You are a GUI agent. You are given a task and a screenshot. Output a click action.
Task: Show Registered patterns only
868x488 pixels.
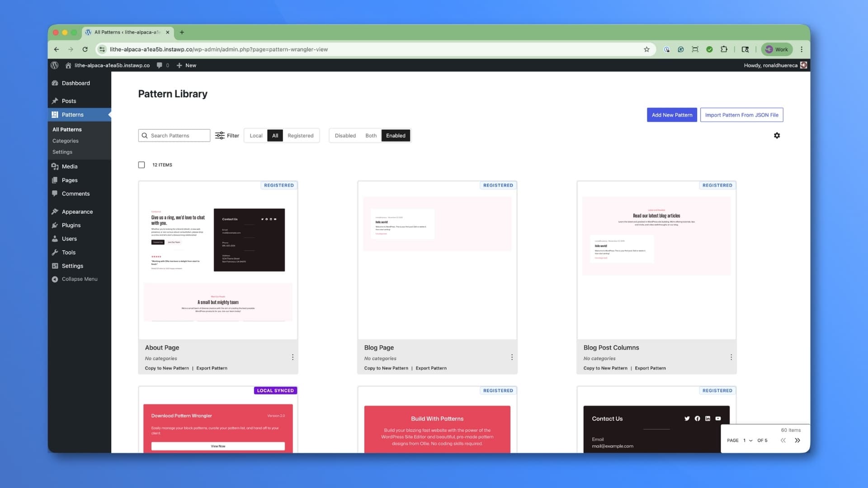(x=300, y=136)
